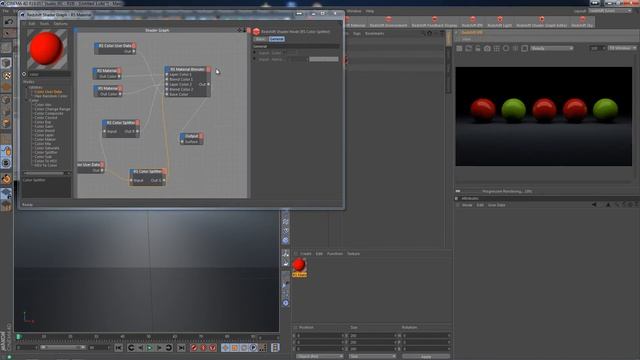The height and width of the screenshot is (360, 640).
Task: Go to start of animation
Action: pyautogui.click(x=118, y=348)
